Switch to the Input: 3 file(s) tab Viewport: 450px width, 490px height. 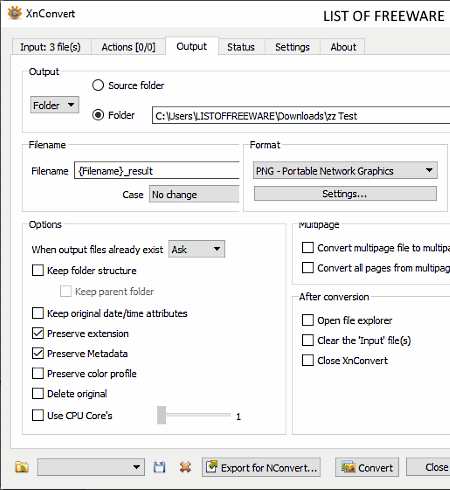pos(51,47)
